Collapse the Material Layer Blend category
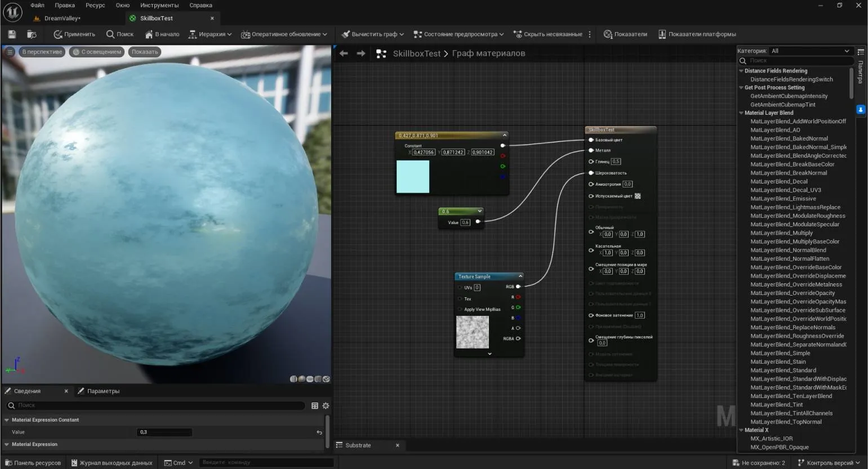This screenshot has width=868, height=469. (x=741, y=113)
